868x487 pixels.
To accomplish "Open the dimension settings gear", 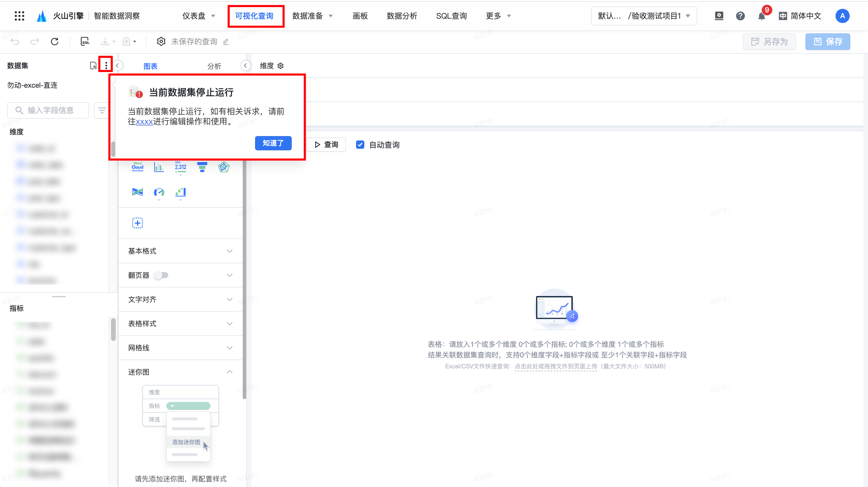I will pos(281,66).
